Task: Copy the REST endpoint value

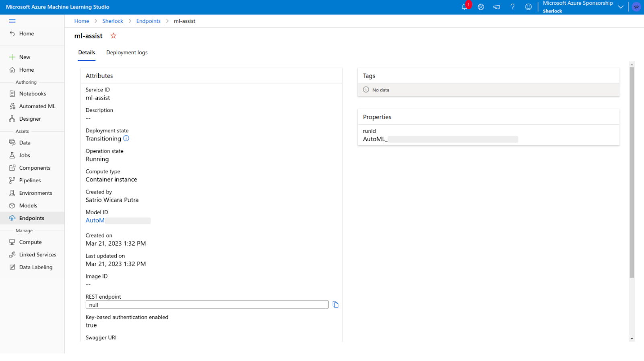Action: click(x=335, y=305)
